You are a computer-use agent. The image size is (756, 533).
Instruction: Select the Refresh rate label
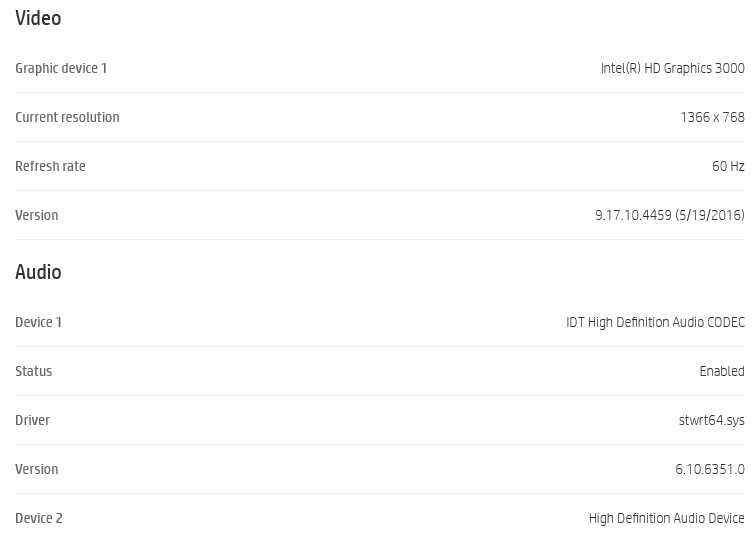tap(50, 166)
